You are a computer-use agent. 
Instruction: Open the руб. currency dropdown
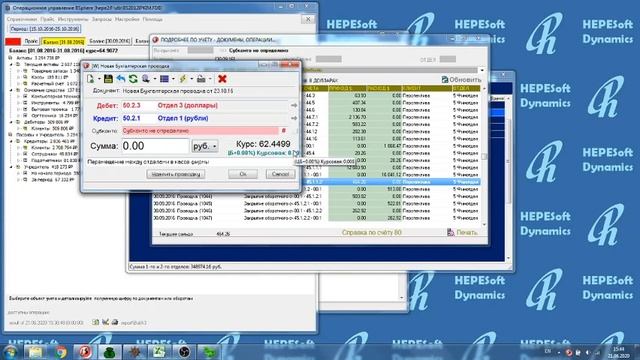point(205,146)
